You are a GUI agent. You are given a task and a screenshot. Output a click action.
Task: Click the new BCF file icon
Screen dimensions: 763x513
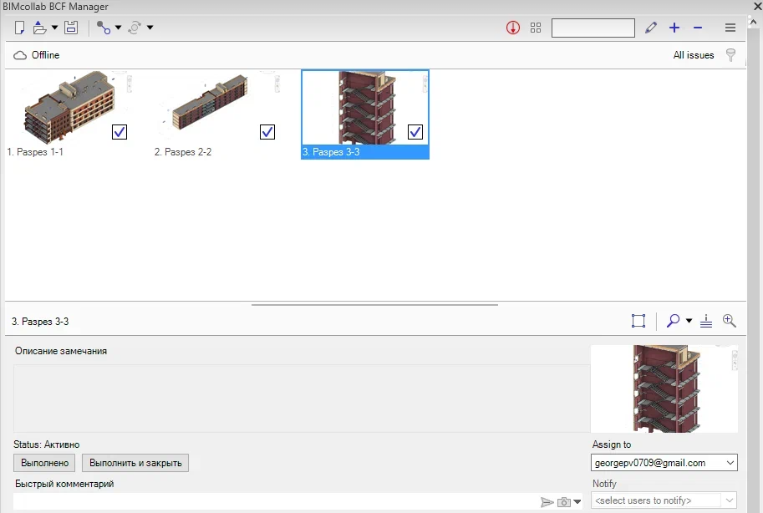click(x=19, y=28)
